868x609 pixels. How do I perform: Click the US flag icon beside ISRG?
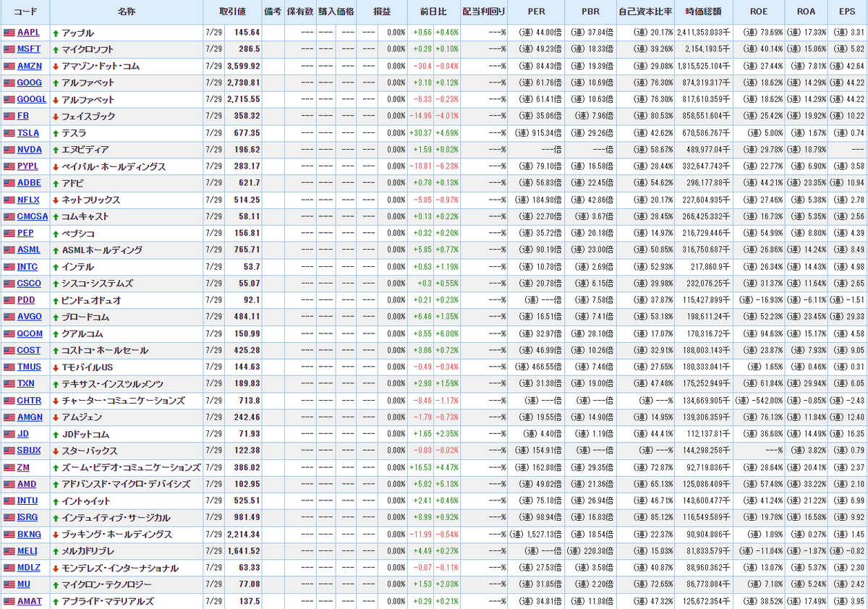[x=9, y=517]
